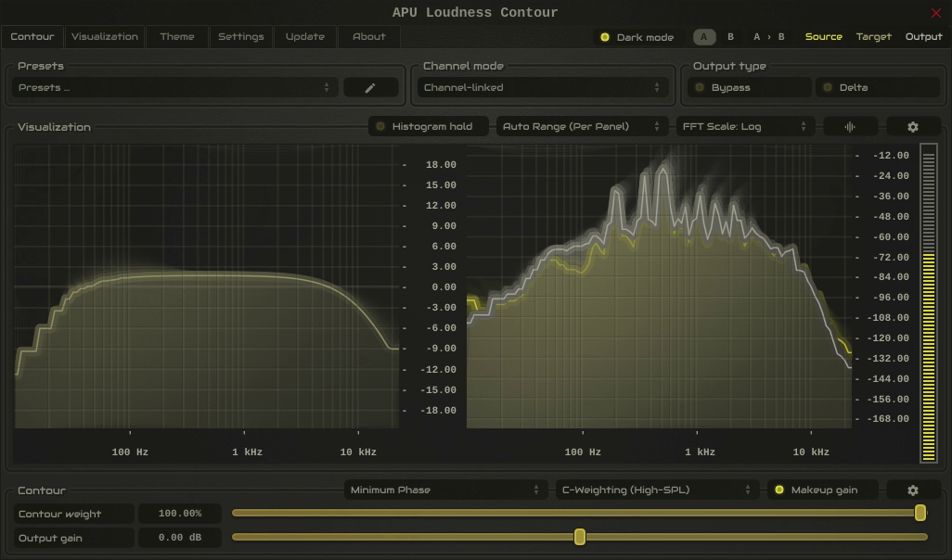Click the spectrum analyzer graph panel

(x=659, y=286)
